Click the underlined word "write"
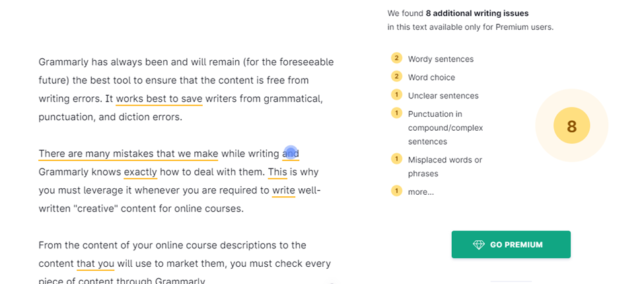This screenshot has width=644, height=284. click(283, 191)
